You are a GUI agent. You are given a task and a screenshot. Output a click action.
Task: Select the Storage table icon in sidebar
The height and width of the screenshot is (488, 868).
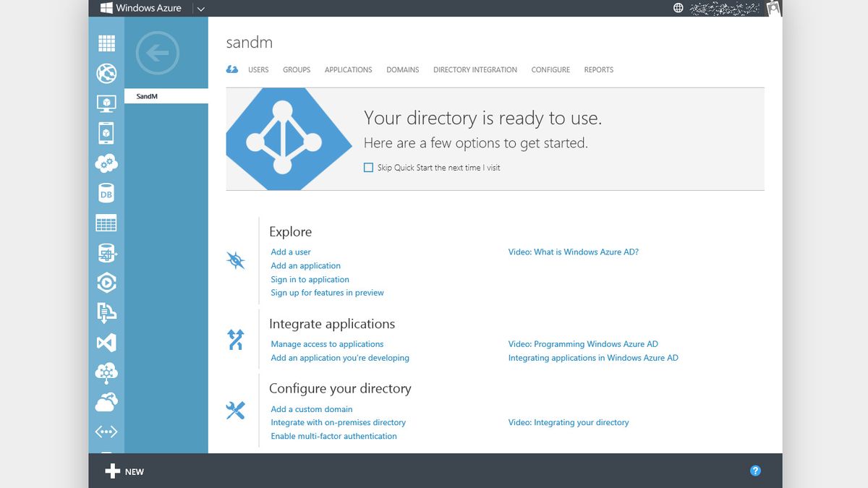[x=106, y=223]
